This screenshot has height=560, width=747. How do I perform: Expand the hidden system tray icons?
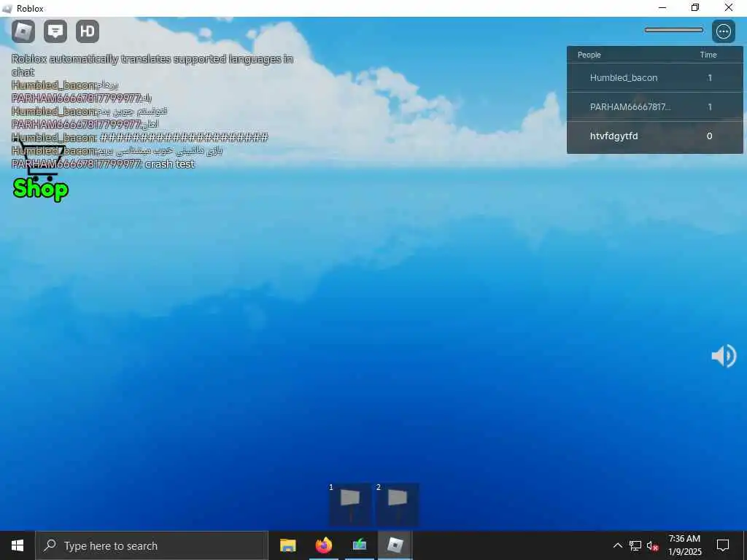[617, 545]
